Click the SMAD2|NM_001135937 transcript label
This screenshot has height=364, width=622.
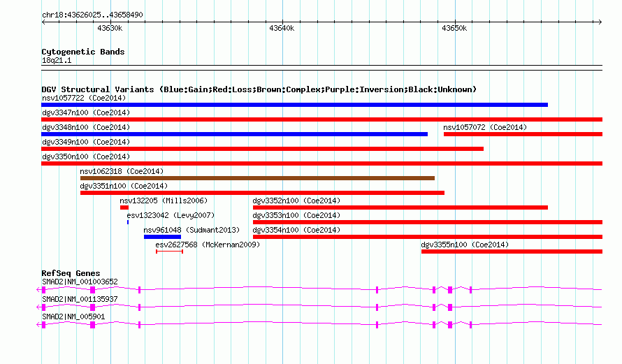[x=80, y=299]
